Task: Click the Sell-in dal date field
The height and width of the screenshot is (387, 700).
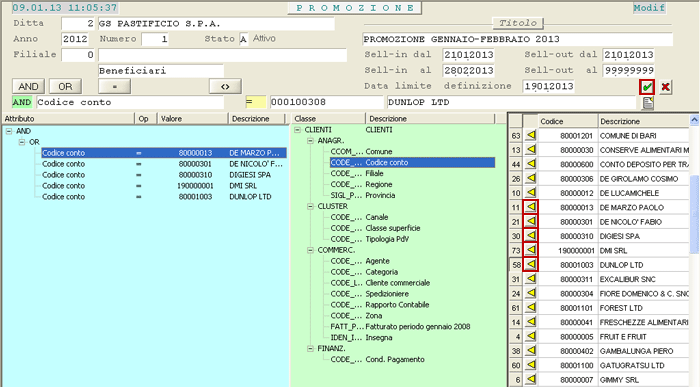Action: tap(468, 55)
